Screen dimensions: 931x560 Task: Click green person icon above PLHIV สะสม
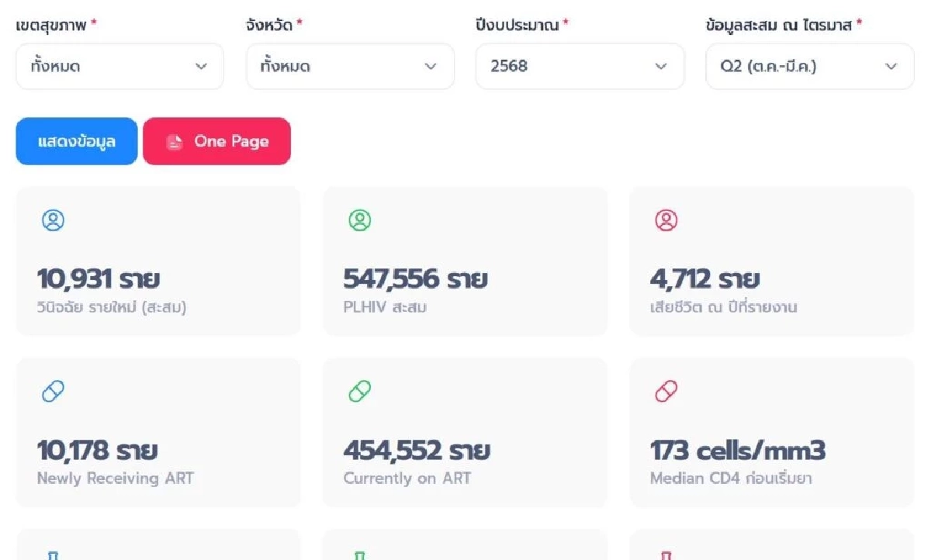(359, 221)
